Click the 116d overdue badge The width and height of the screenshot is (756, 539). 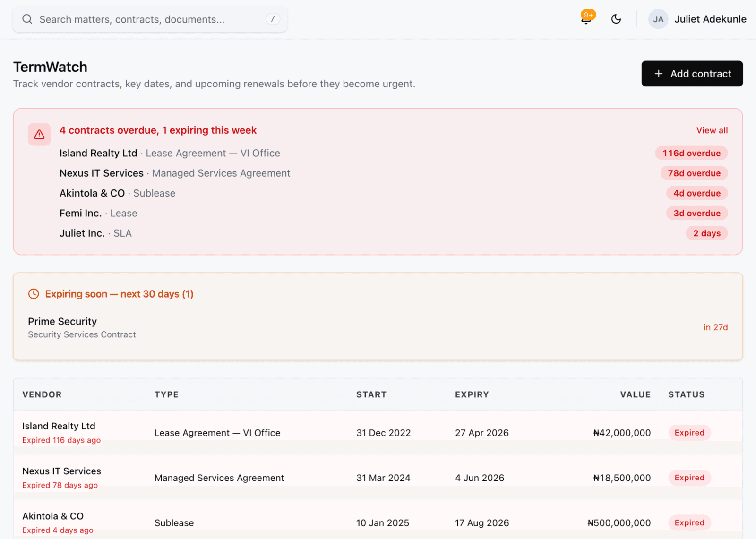point(691,153)
